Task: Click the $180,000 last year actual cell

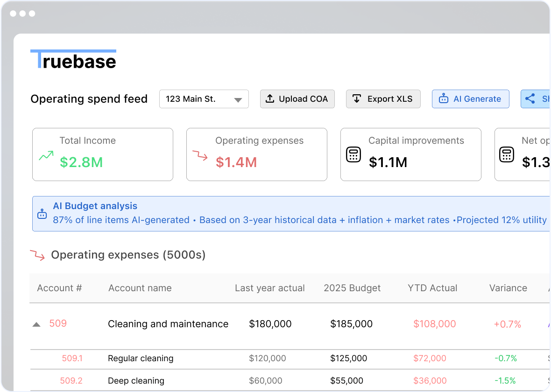Action: [270, 324]
